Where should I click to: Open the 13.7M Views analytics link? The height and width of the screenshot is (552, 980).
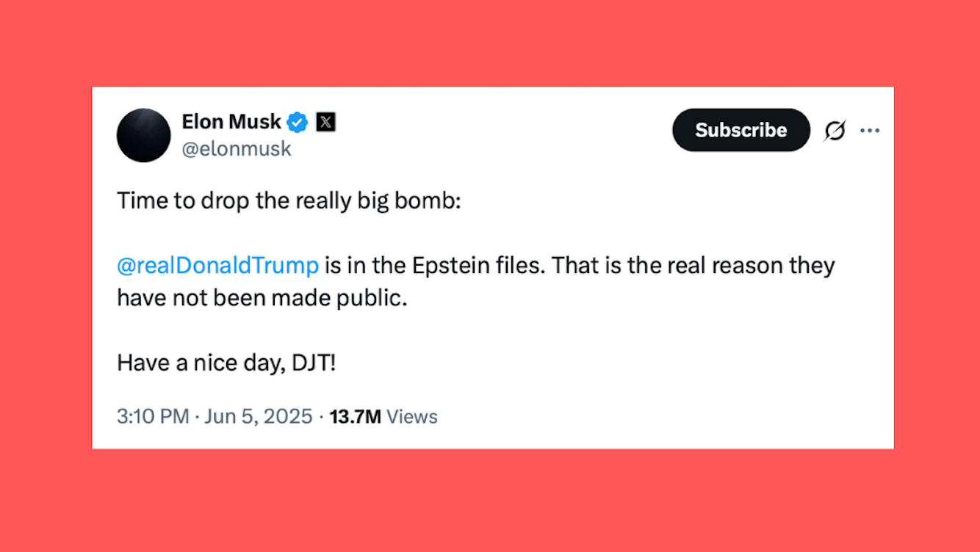pyautogui.click(x=383, y=416)
